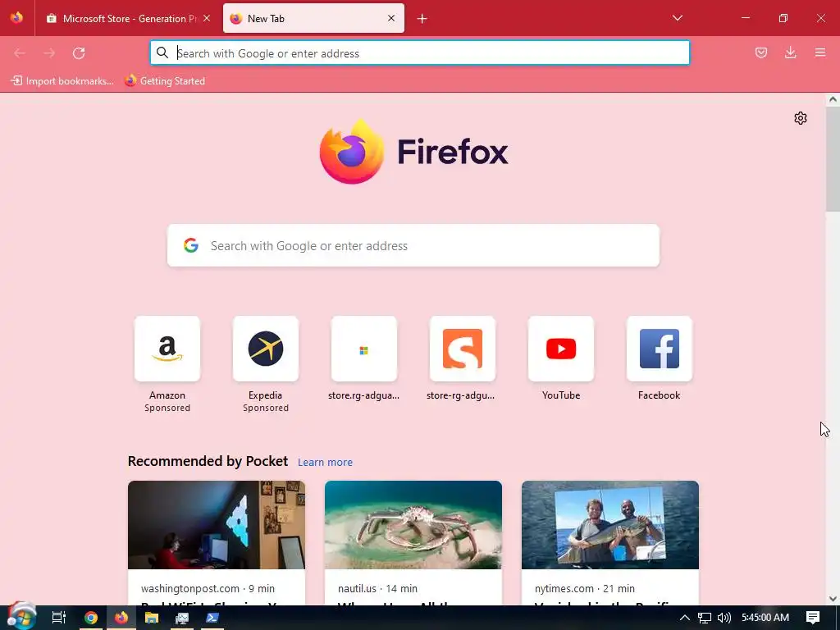Open the network icon in tray
840x630 pixels.
point(705,618)
